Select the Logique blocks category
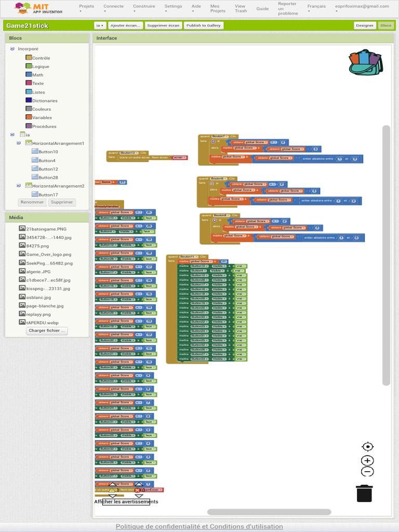 point(37,66)
